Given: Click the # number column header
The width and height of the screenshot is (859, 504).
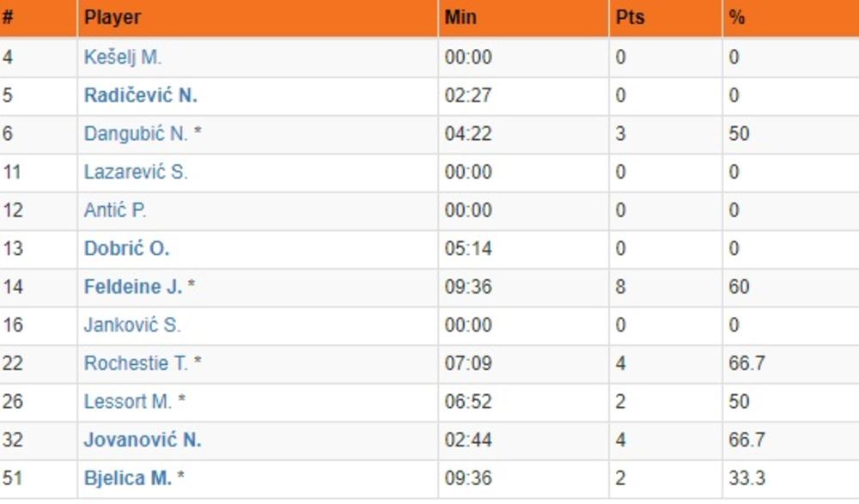Looking at the screenshot, I should pos(8,17).
